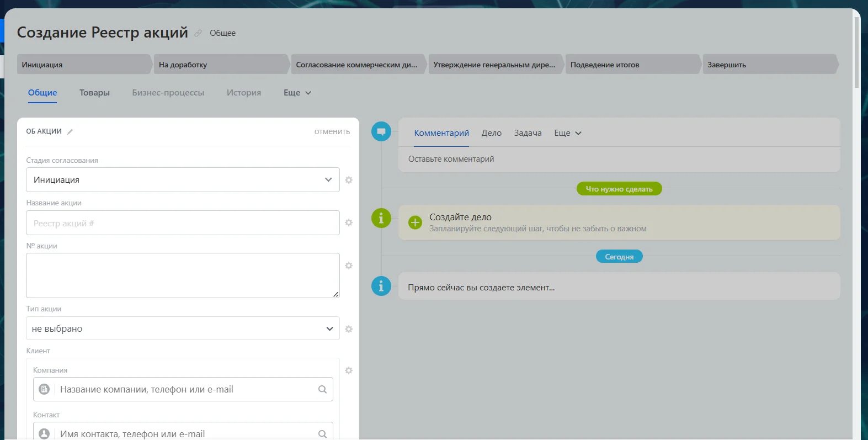
Task: Click the pencil icon next to ОБ АКЦИИ
Action: click(70, 132)
